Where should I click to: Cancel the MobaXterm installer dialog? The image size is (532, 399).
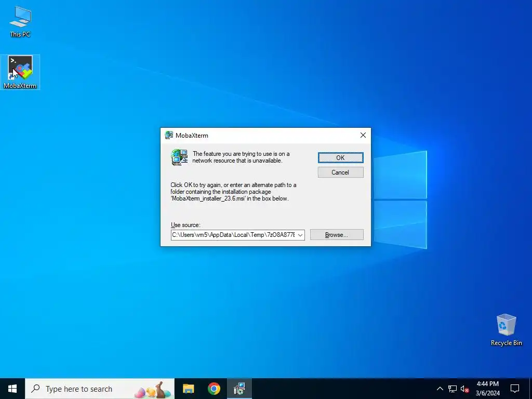[340, 172]
